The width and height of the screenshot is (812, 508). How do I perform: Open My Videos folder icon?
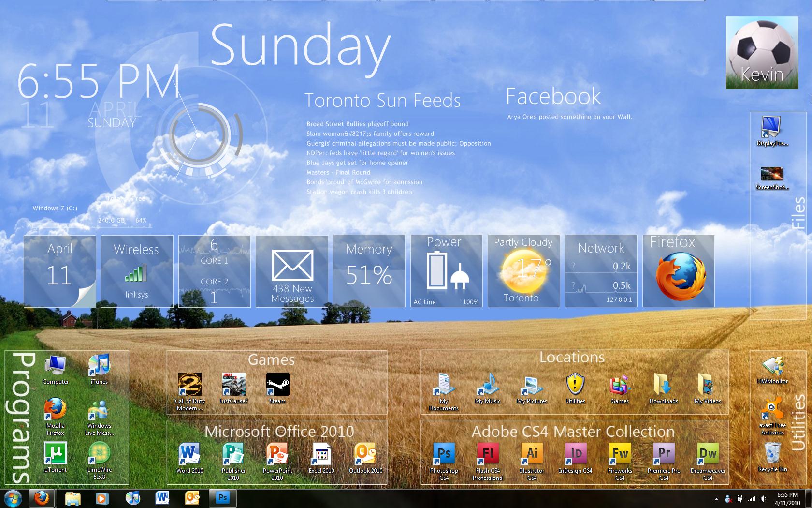(x=708, y=388)
